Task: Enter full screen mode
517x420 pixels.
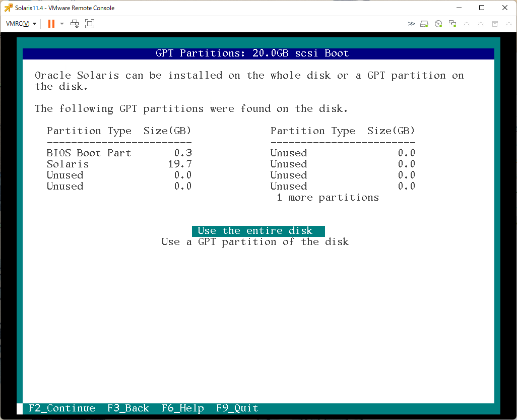Action: 90,24
